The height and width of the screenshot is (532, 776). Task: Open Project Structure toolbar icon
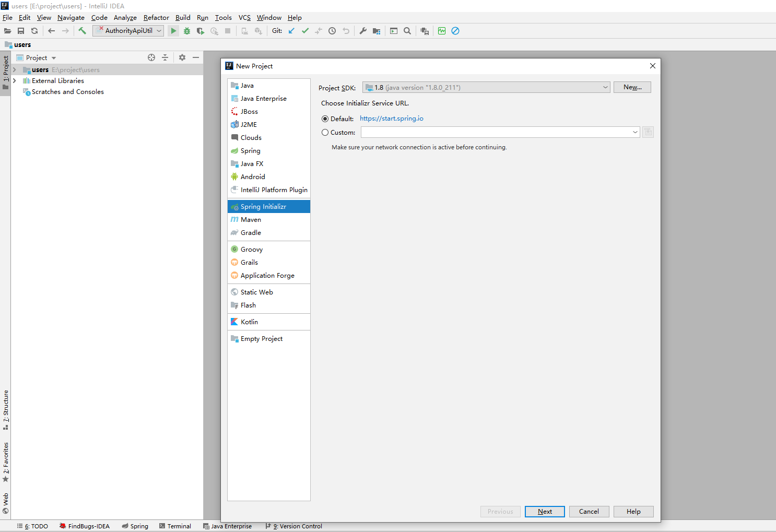click(x=377, y=31)
